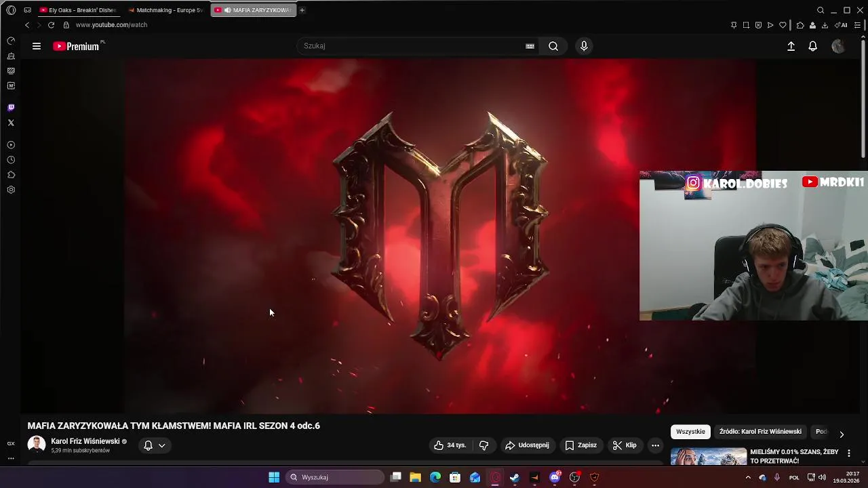Click GX Corner icon at sidebar bottom

coord(11,443)
